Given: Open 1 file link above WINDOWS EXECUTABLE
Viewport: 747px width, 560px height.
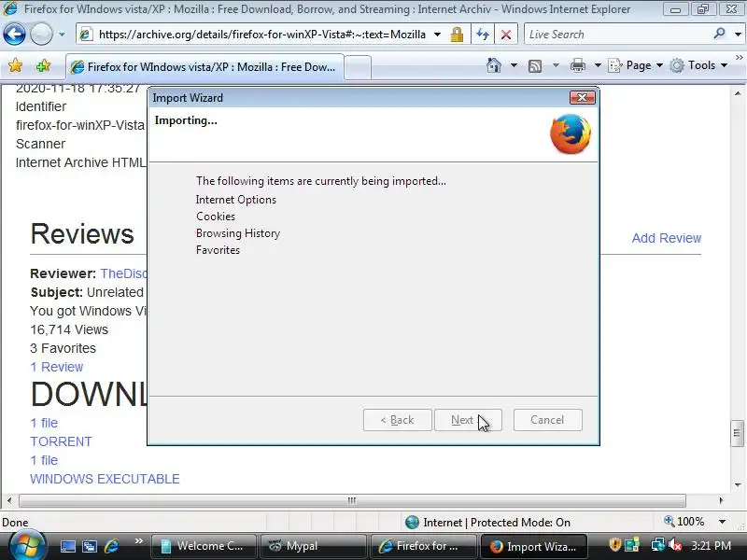Looking at the screenshot, I should pyautogui.click(x=44, y=460).
